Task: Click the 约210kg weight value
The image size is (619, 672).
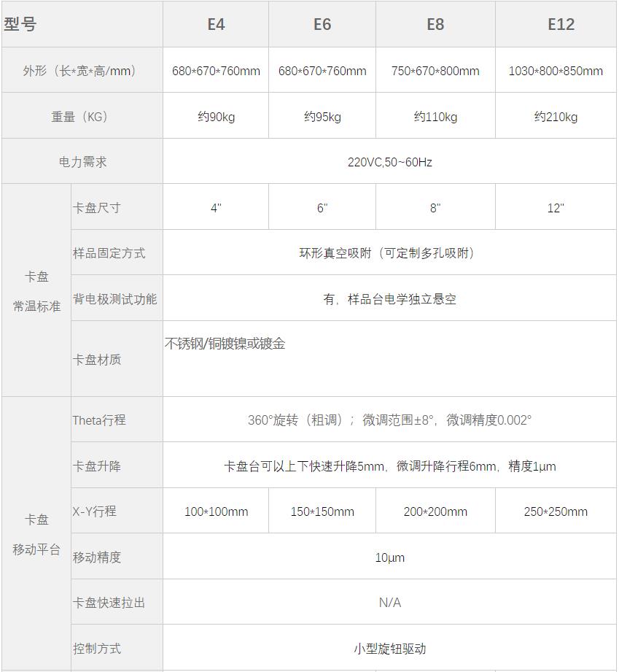Action: (556, 117)
